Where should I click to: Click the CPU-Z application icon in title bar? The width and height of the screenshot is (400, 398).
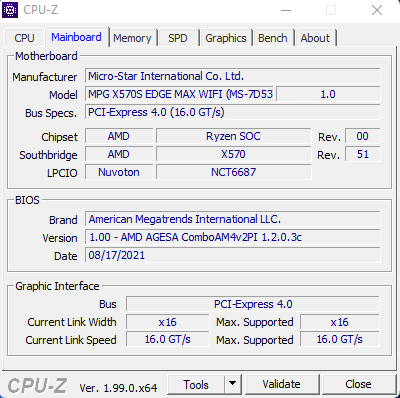pyautogui.click(x=10, y=10)
